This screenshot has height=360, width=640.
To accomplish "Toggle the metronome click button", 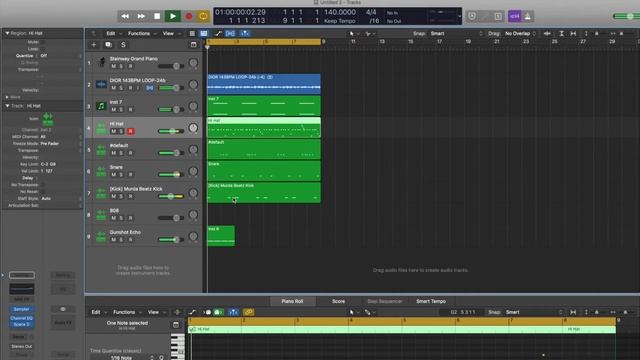I will [528, 16].
